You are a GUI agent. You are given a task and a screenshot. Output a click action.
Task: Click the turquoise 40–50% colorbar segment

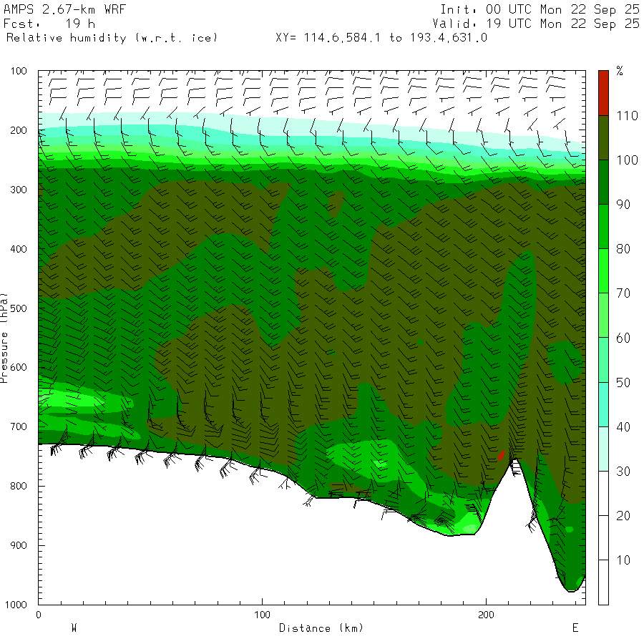(603, 404)
